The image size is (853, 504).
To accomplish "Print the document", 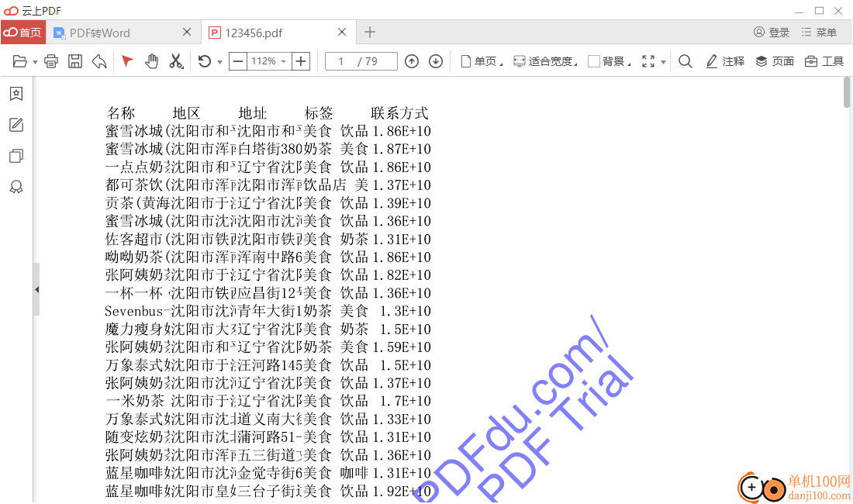I will (51, 61).
